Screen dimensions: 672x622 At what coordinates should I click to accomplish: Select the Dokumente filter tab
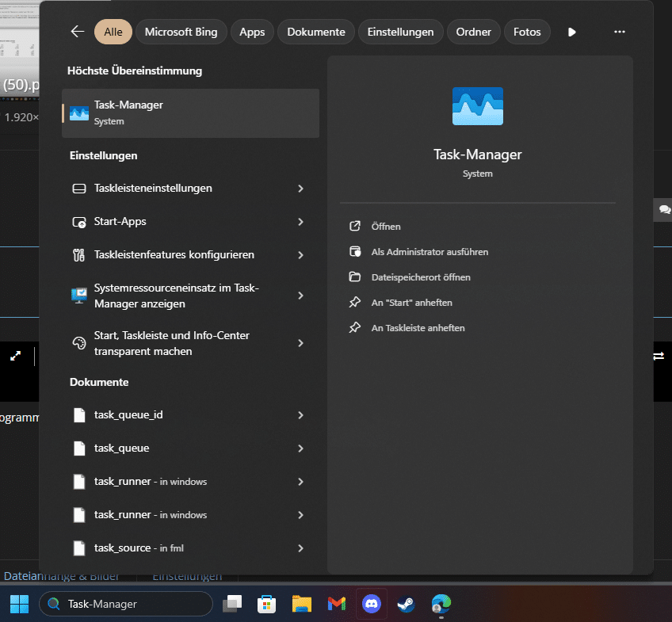[316, 32]
